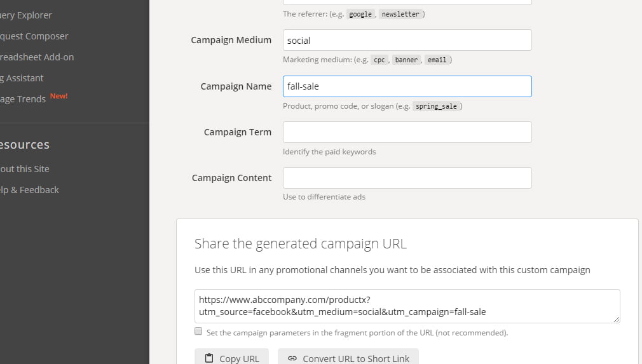Click the Campaign Term input field

pyautogui.click(x=407, y=132)
